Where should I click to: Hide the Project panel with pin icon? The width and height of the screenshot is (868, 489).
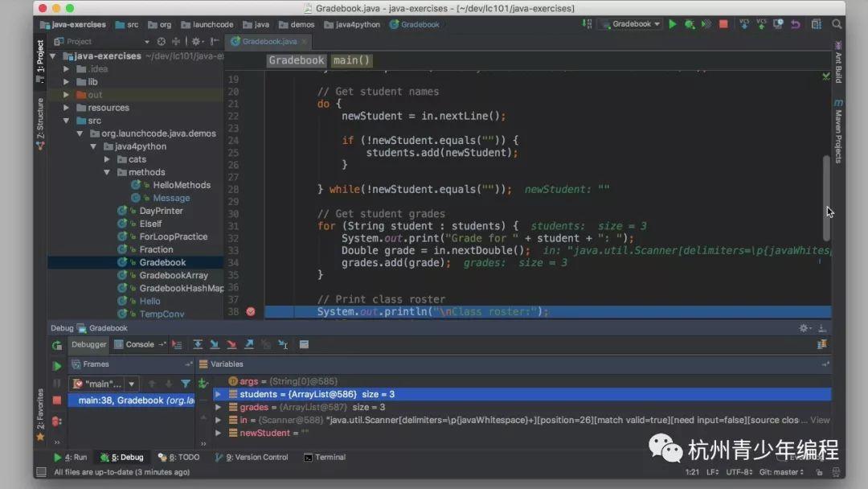215,42
